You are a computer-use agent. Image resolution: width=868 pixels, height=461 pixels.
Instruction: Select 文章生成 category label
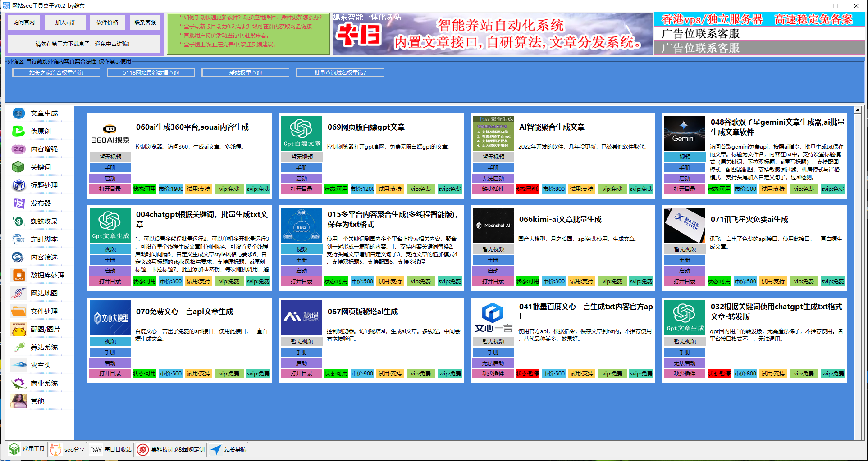tap(44, 113)
